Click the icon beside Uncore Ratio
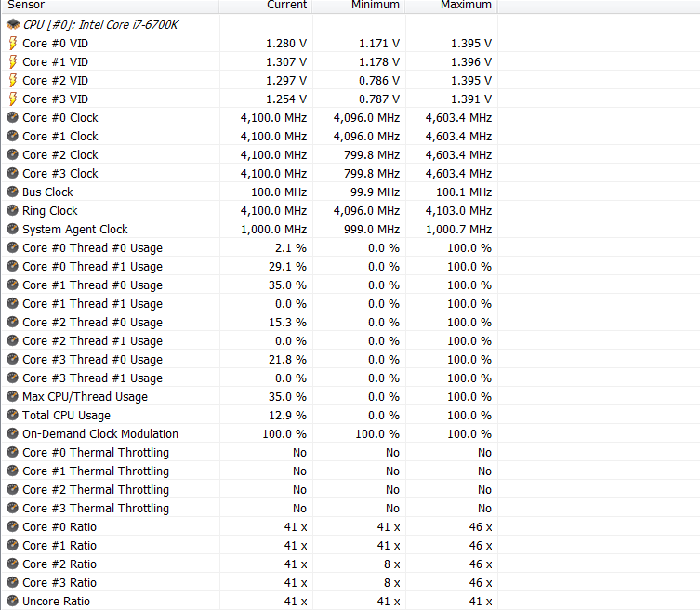Screen dimensions: 700x610 [x=12, y=601]
